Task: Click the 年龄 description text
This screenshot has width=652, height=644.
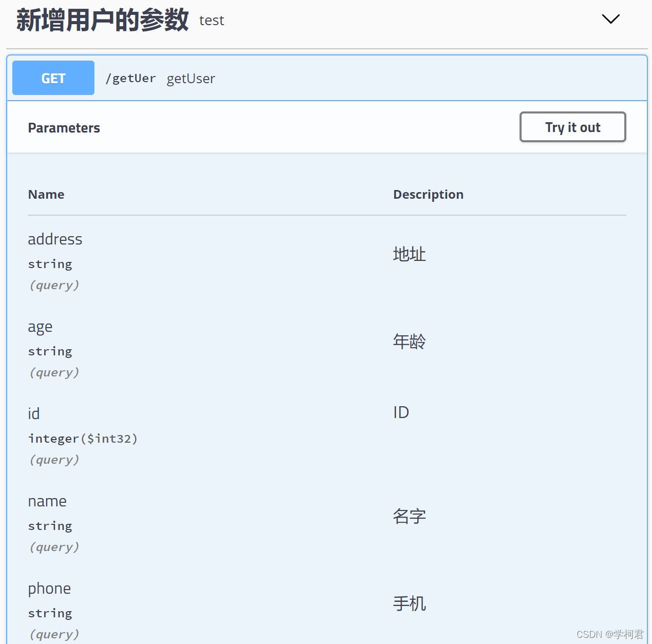Action: (x=409, y=342)
